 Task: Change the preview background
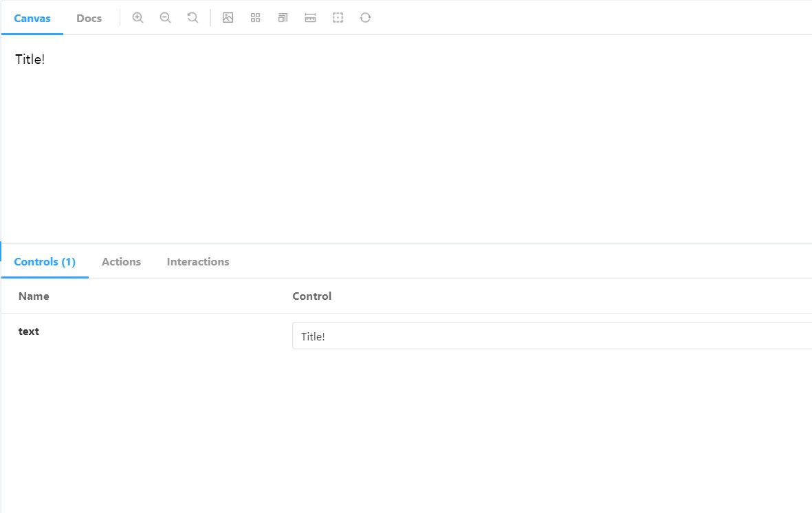(228, 18)
